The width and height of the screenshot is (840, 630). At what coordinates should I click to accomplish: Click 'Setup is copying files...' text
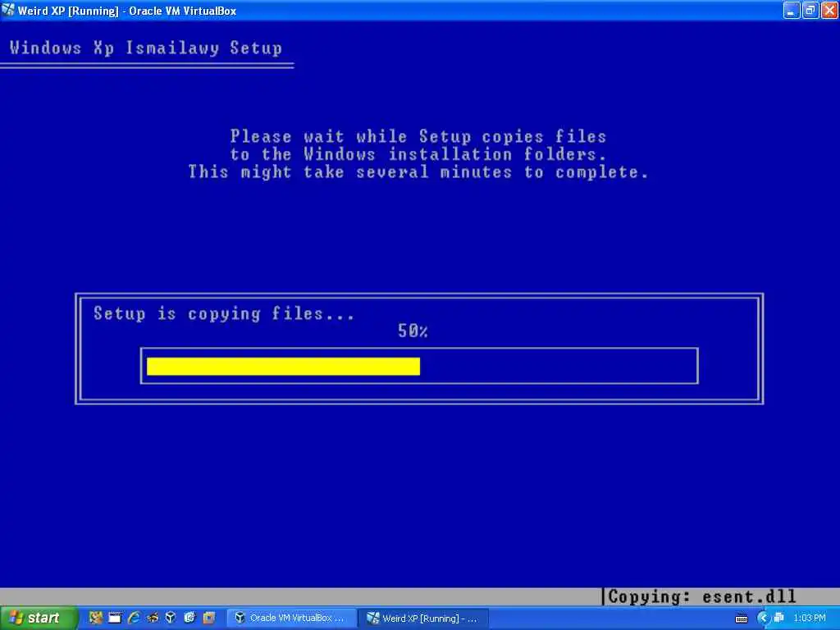click(x=223, y=313)
